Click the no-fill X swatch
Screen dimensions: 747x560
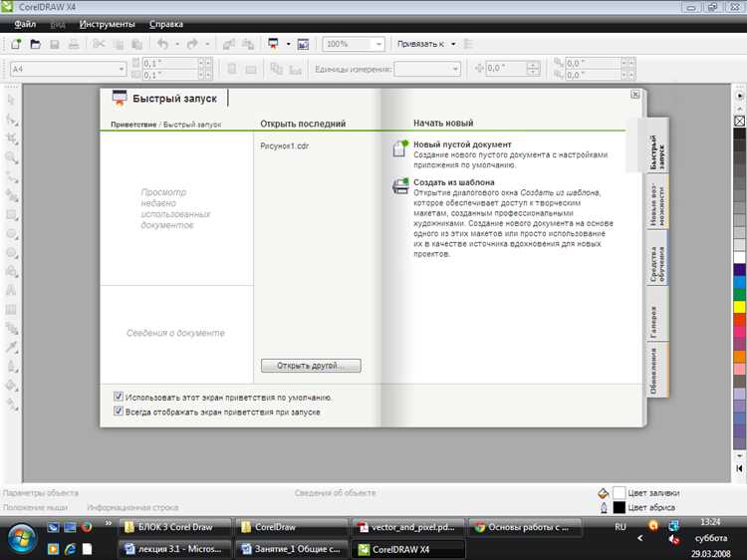tap(739, 121)
